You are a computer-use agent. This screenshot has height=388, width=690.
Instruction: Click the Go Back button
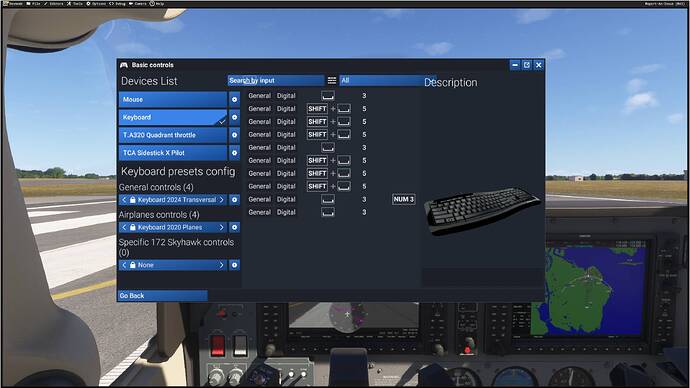[163, 296]
